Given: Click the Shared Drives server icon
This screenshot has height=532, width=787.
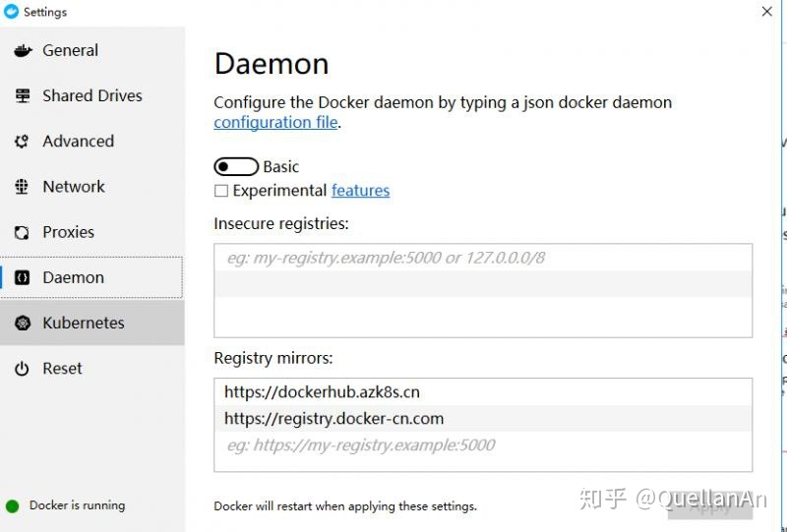Looking at the screenshot, I should [23, 95].
